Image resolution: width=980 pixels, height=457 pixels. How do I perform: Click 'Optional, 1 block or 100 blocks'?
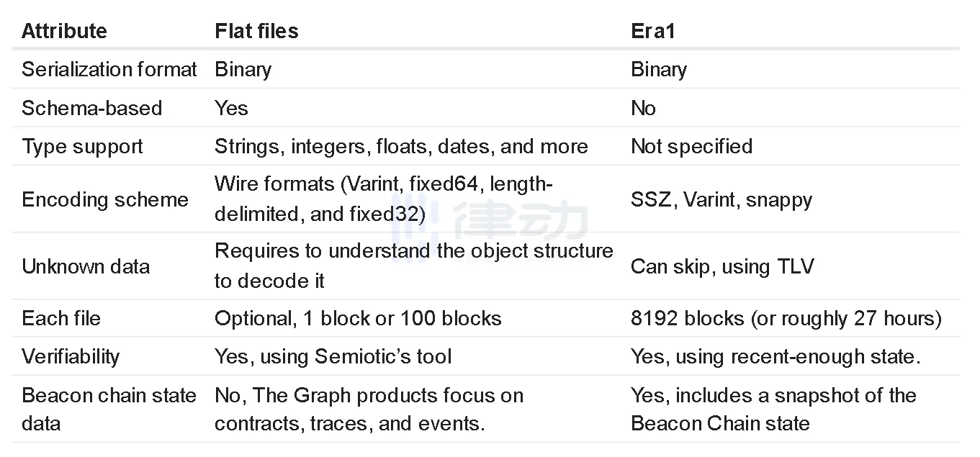(x=358, y=318)
